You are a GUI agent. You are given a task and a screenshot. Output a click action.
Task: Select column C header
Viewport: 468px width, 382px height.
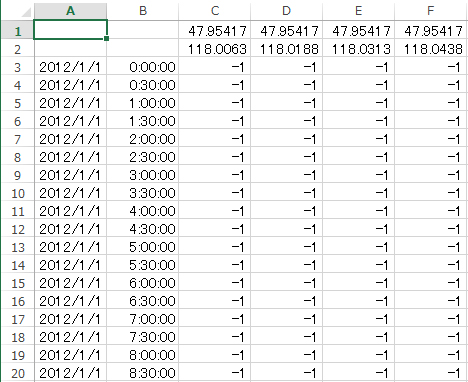(215, 11)
